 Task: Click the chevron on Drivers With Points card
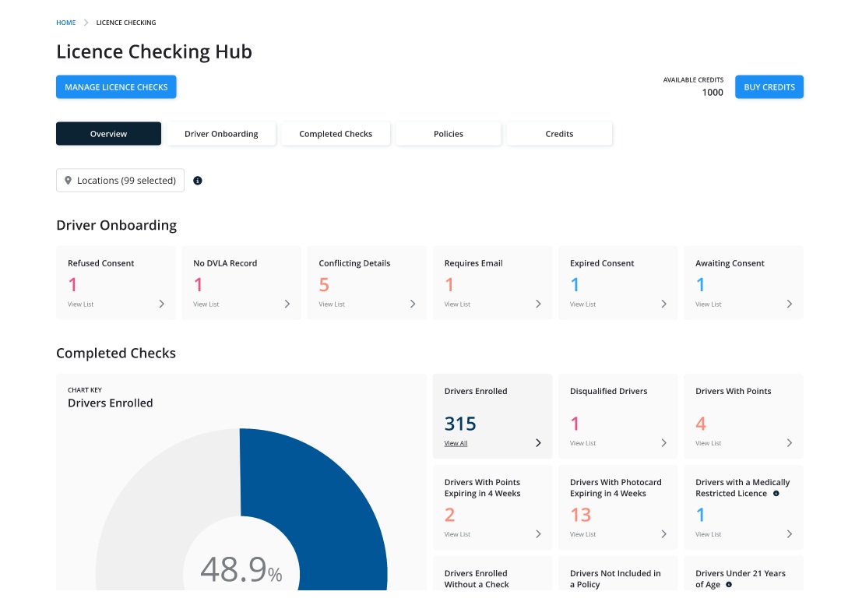coord(789,443)
